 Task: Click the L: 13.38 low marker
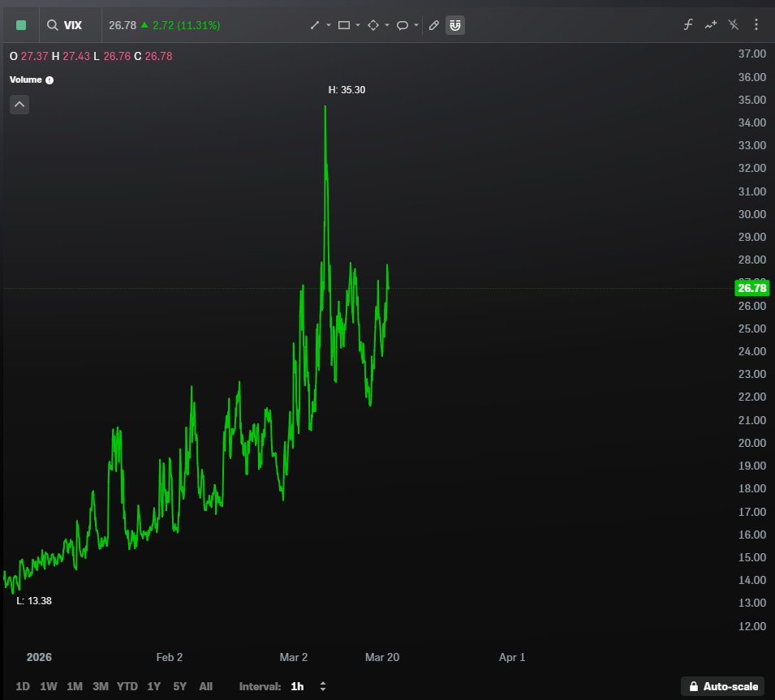(34, 601)
